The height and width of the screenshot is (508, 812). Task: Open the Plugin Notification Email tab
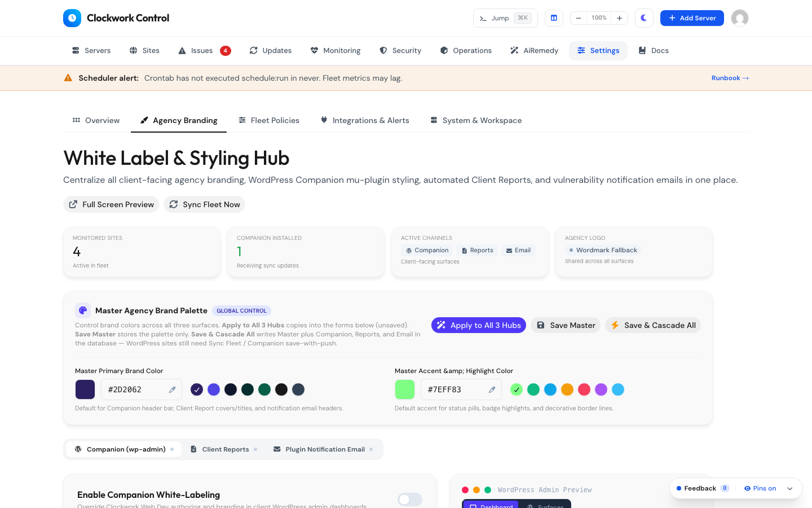coord(323,449)
